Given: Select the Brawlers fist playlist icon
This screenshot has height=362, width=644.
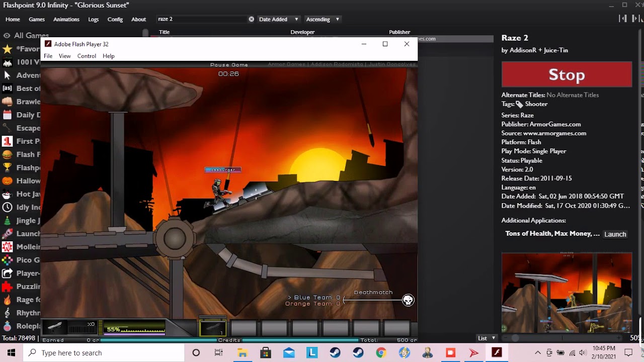Looking at the screenshot, I should pos(7,102).
